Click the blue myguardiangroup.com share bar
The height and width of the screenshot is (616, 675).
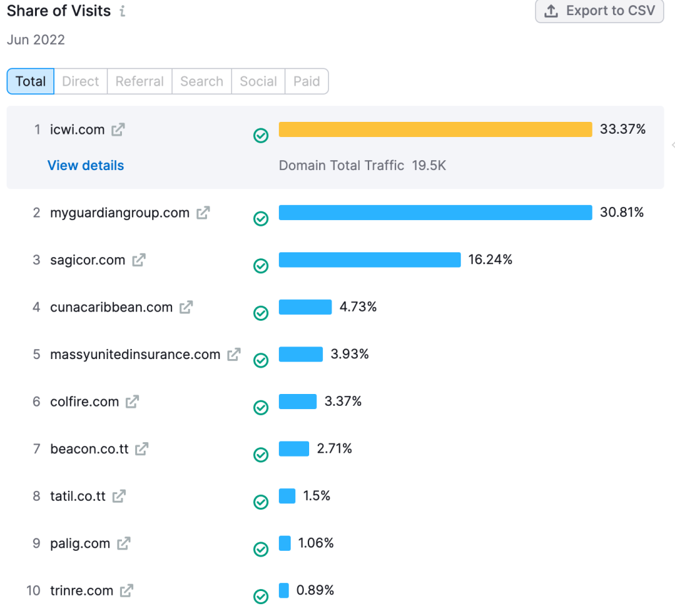435,213
